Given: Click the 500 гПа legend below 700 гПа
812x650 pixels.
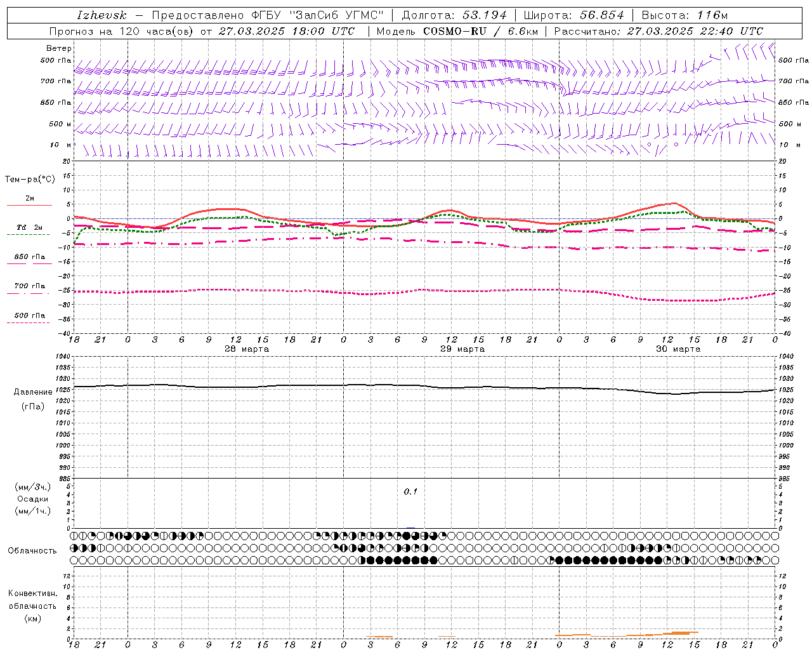Looking at the screenshot, I should tap(30, 315).
